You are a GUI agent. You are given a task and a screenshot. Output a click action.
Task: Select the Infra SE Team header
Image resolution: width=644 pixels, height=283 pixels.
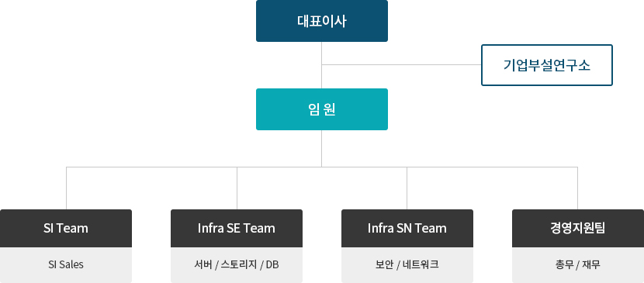[x=237, y=229]
